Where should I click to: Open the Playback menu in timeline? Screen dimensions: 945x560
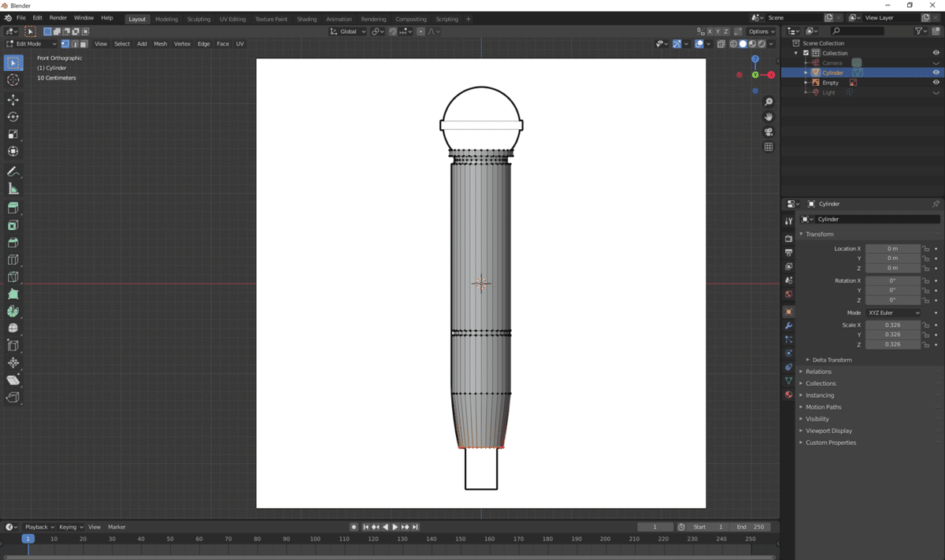point(39,527)
